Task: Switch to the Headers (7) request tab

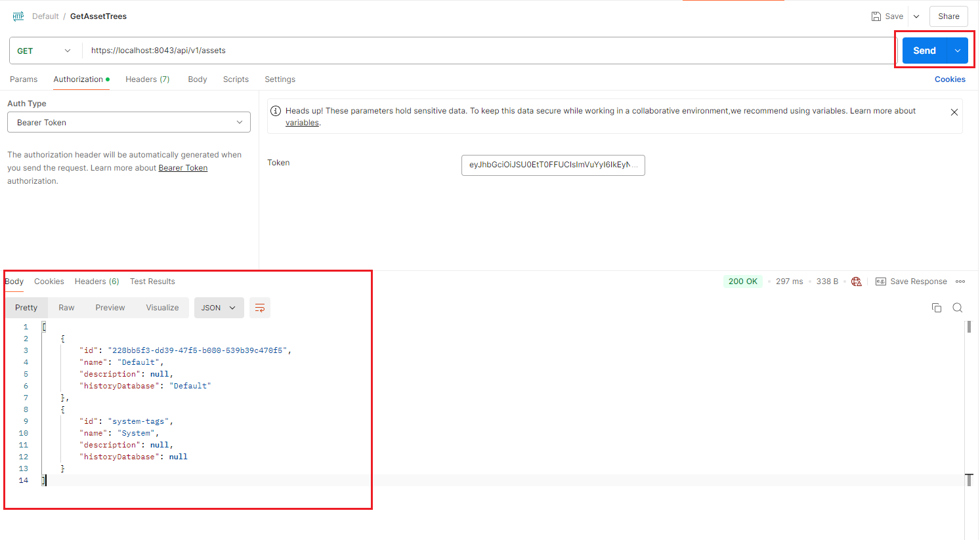Action: pyautogui.click(x=147, y=79)
